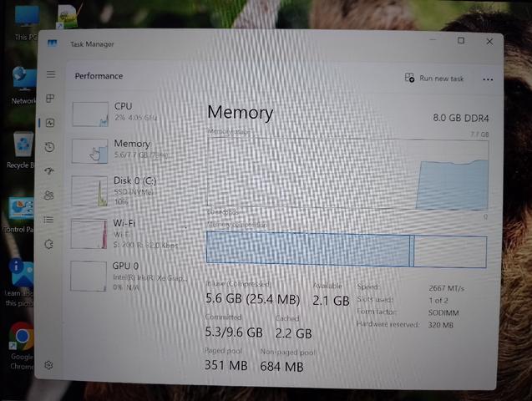The width and height of the screenshot is (532, 401).
Task: Select Recycle Bin desktop icon
Action: pyautogui.click(x=22, y=150)
